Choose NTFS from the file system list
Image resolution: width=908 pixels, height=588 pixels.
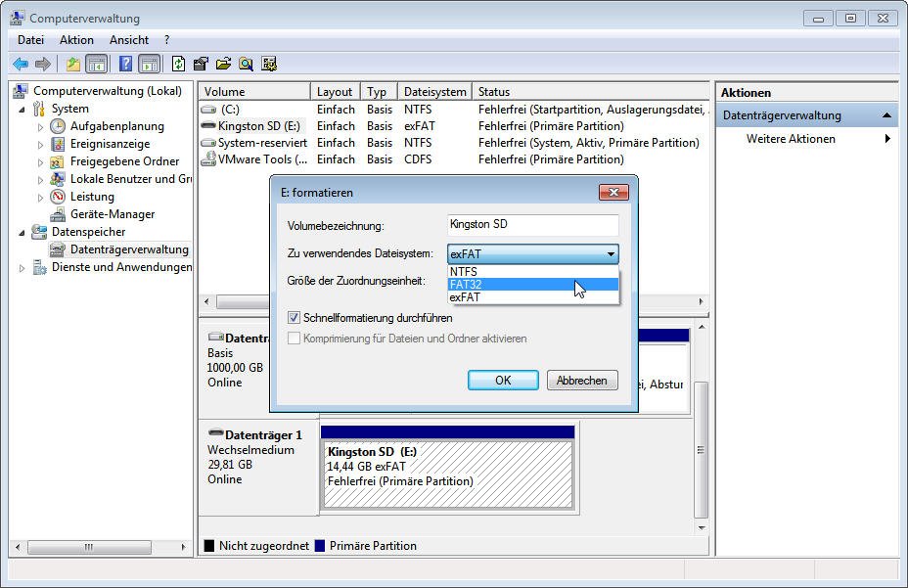pos(533,271)
